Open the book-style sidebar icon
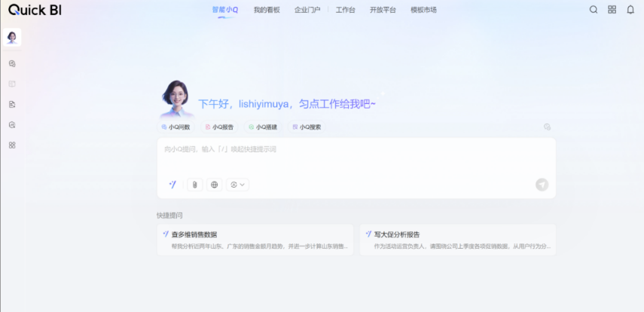Viewport: 644px width, 312px height. pos(12,84)
